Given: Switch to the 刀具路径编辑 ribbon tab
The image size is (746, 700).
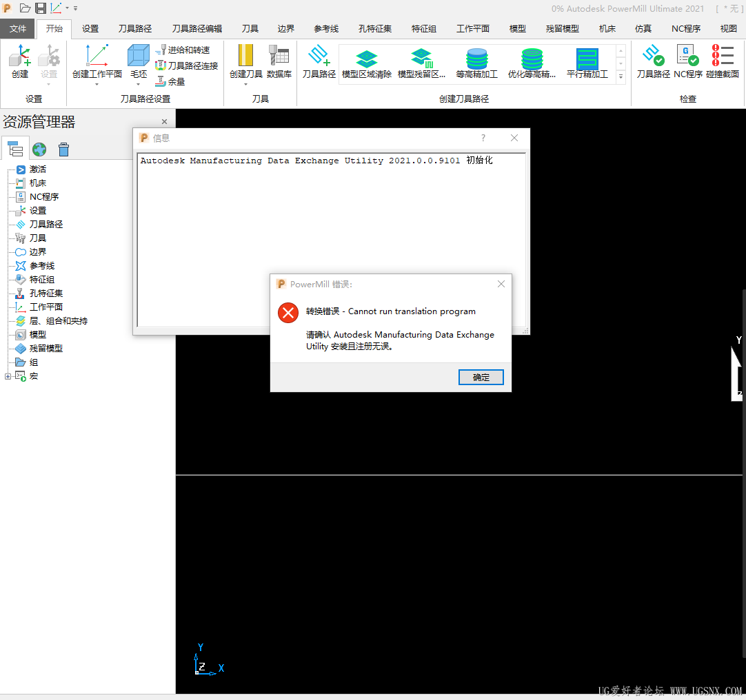Looking at the screenshot, I should point(197,28).
